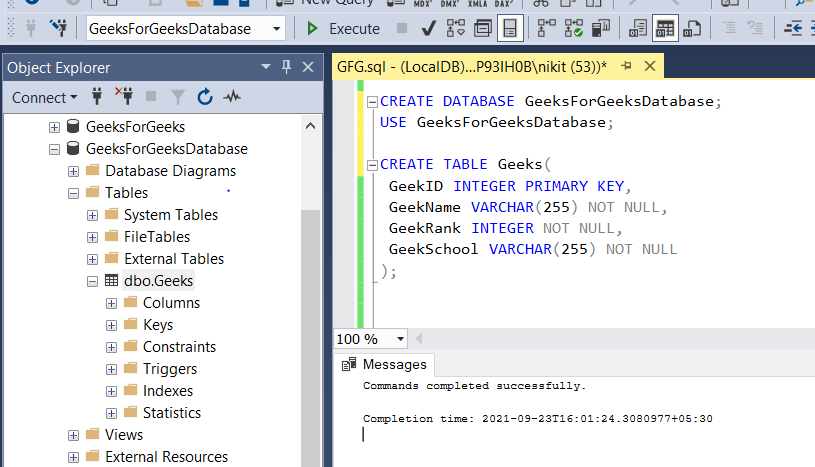Screen dimensions: 815x467
Task: Click the Connect Object Explorer plug icon
Action: 98,97
